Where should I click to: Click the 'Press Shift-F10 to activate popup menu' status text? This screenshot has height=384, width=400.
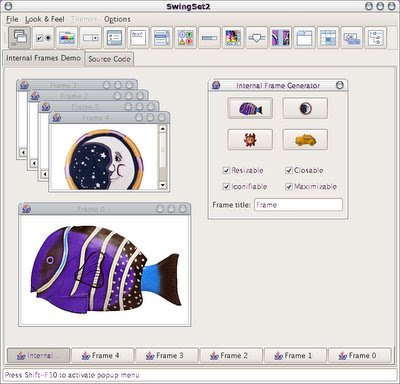pos(72,375)
